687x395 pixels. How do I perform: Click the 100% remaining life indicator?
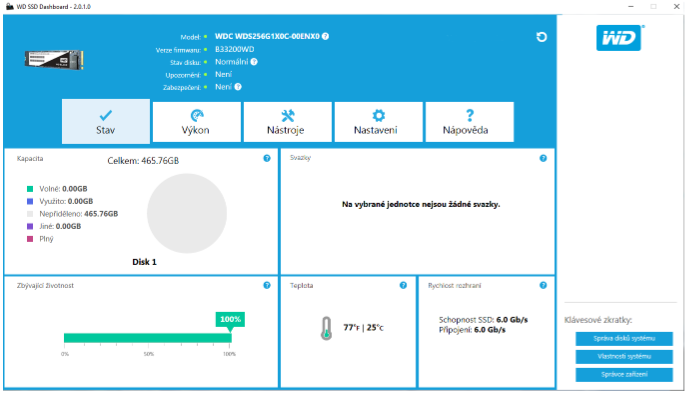230,319
